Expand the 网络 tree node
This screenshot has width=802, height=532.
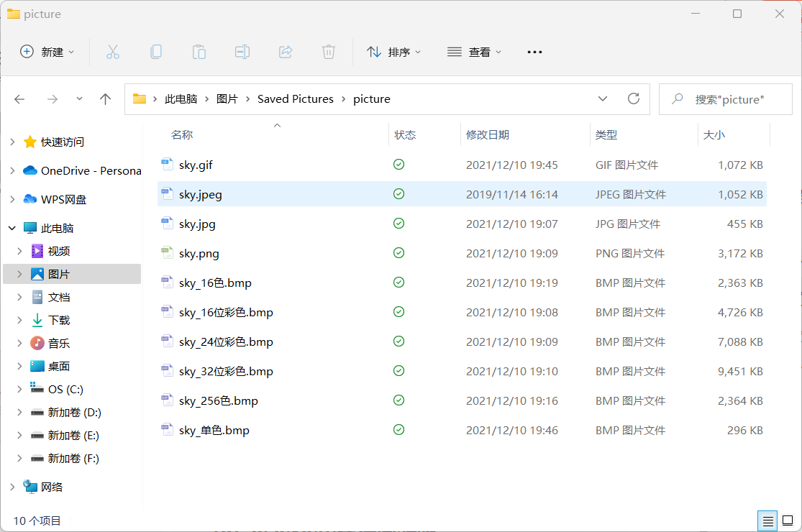(12, 487)
